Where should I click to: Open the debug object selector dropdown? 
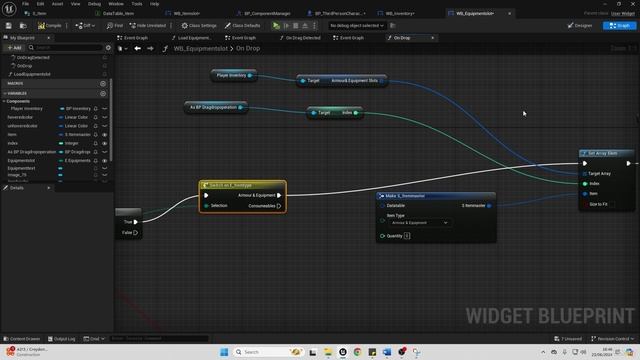[357, 26]
